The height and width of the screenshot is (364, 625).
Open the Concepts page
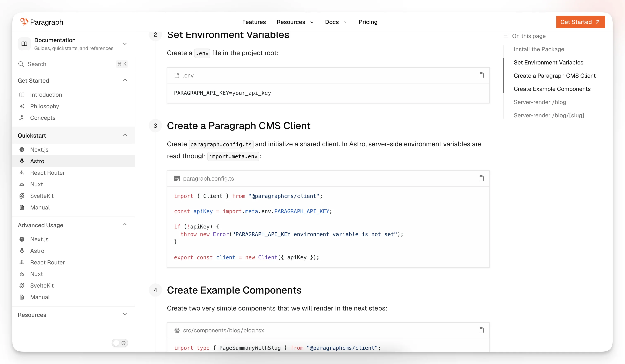pyautogui.click(x=43, y=118)
